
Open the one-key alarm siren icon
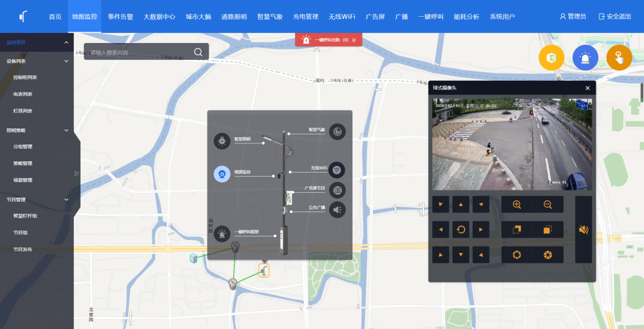[222, 234]
